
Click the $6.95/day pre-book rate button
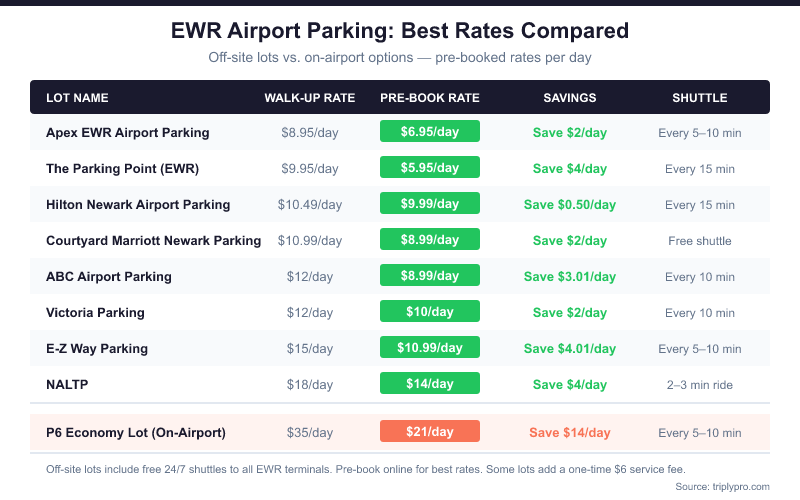pyautogui.click(x=430, y=132)
